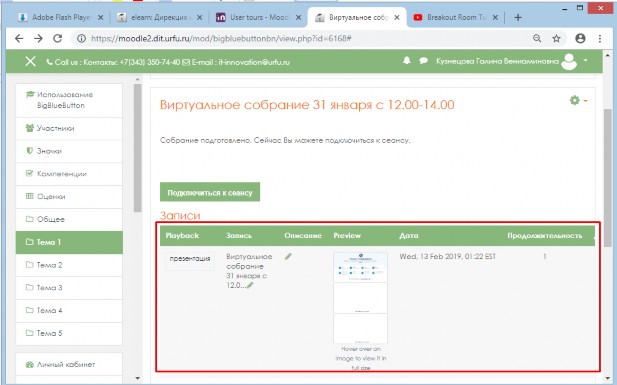
Task: Click the it-innovation@urfu.ru email
Action: point(254,62)
